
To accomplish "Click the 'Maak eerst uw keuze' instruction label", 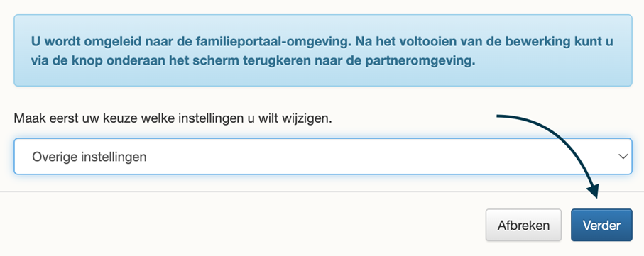I will (173, 119).
